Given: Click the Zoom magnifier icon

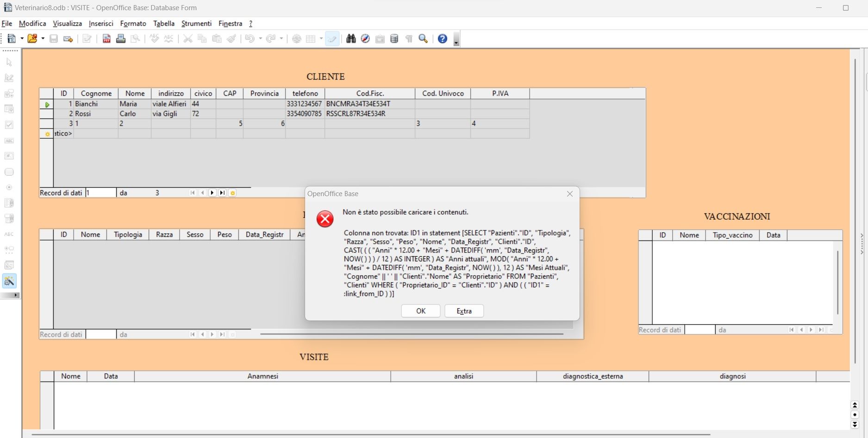Looking at the screenshot, I should tap(423, 39).
